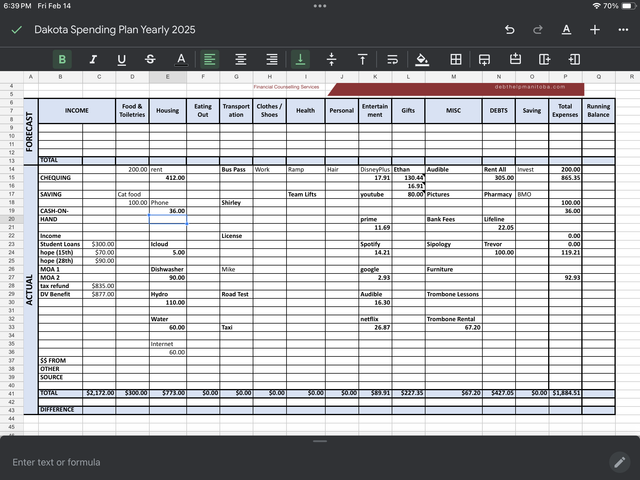Click the Team Lifts cell
The height and width of the screenshot is (480, 640).
point(306,194)
